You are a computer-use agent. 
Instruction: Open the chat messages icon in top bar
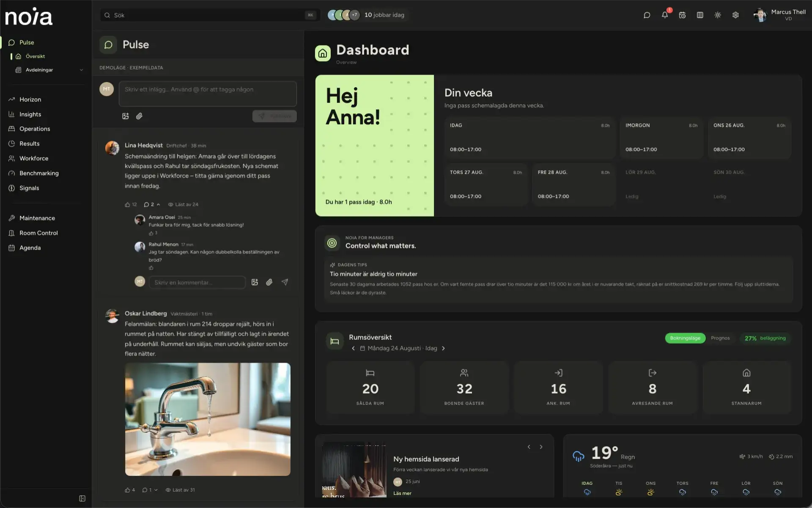tap(647, 15)
